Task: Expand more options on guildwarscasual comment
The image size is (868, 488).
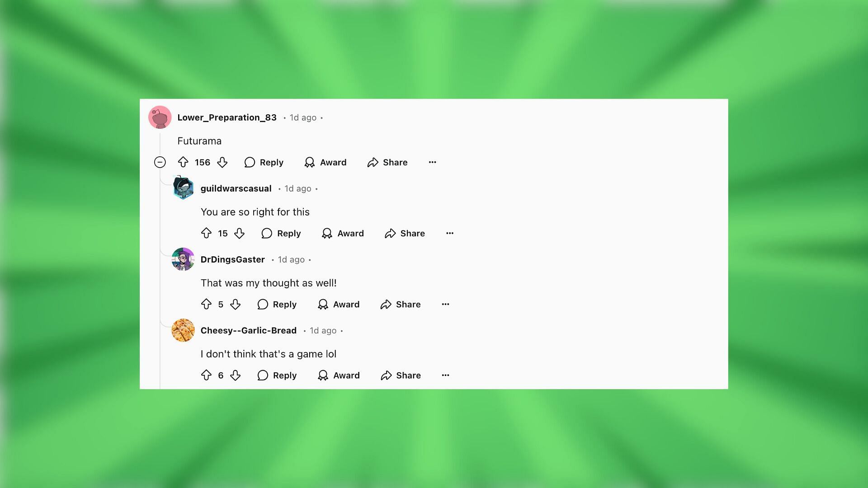Action: pyautogui.click(x=449, y=233)
